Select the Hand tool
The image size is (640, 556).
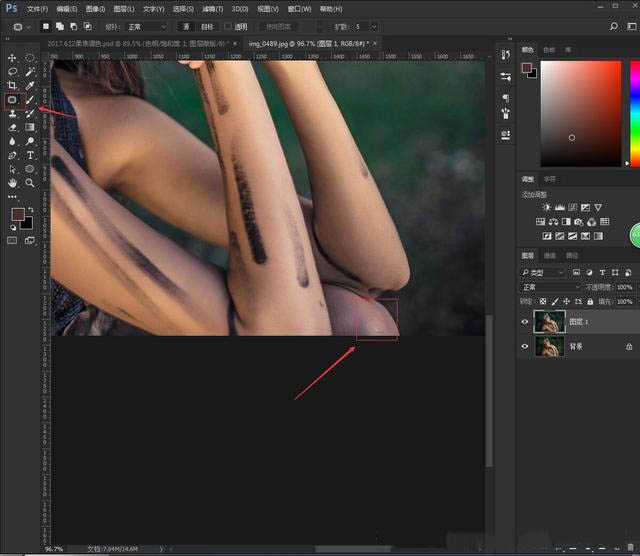pos(13,184)
